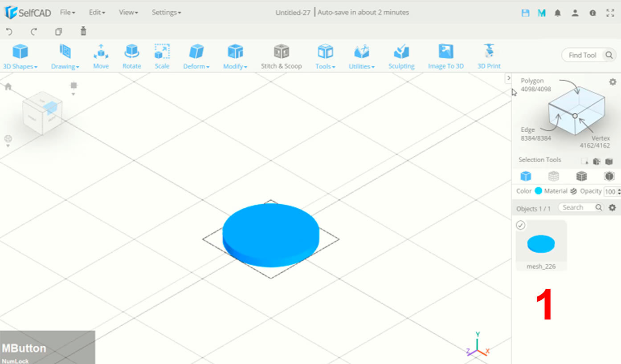621x364 pixels.
Task: Click the delete trash icon
Action: [83, 31]
